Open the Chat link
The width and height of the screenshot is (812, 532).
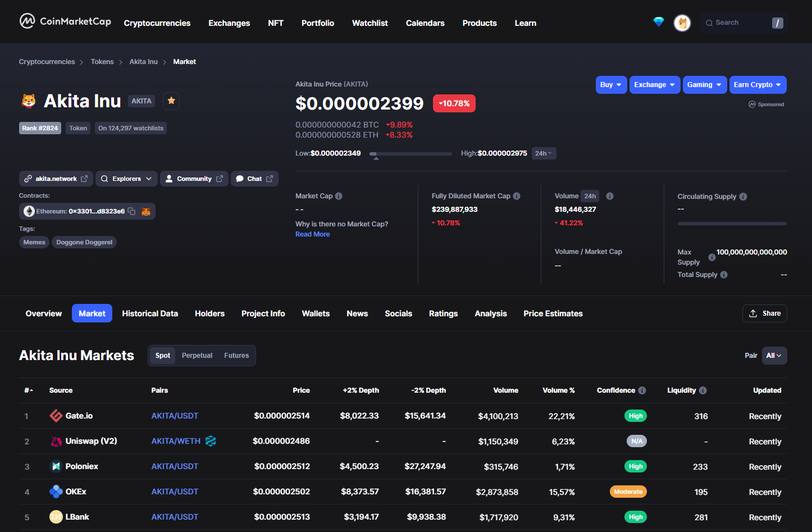pos(254,179)
